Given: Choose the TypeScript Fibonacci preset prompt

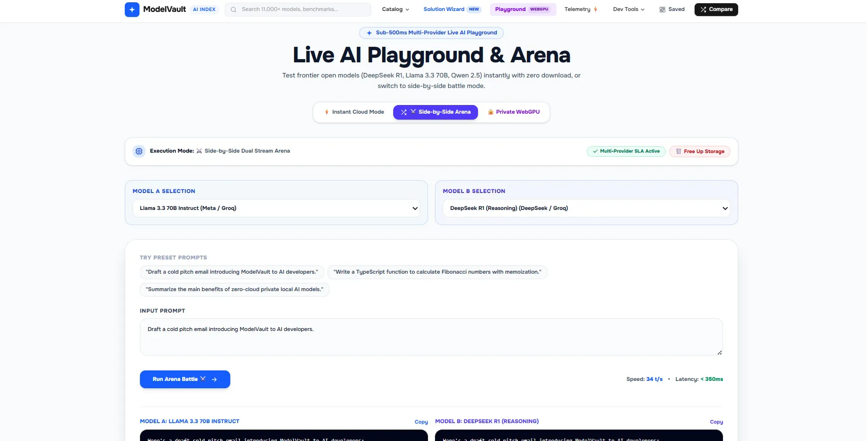Looking at the screenshot, I should tap(437, 272).
